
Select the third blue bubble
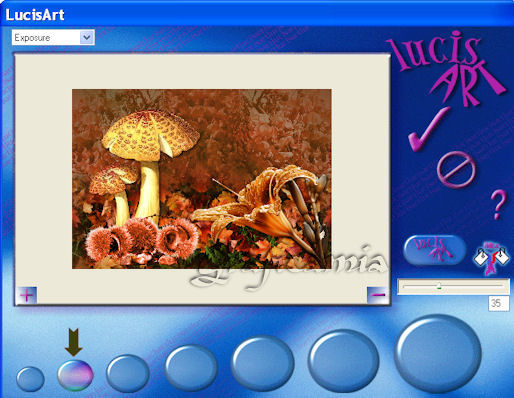pos(128,373)
